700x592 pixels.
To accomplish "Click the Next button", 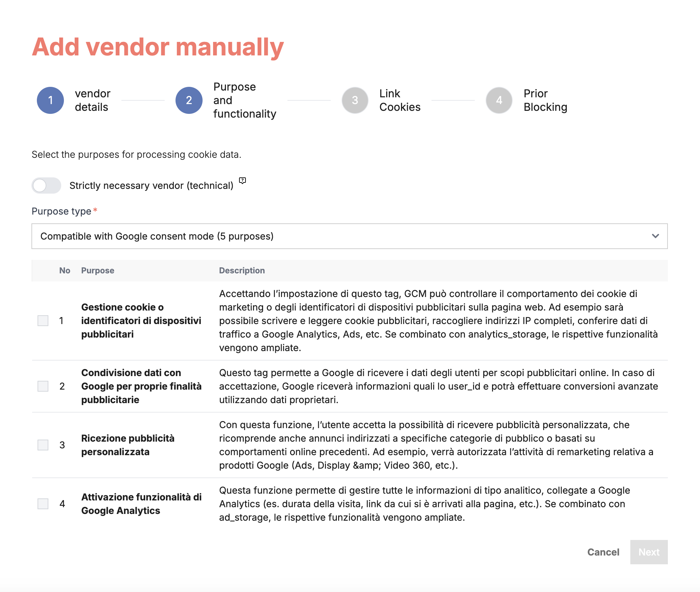I will pos(649,552).
